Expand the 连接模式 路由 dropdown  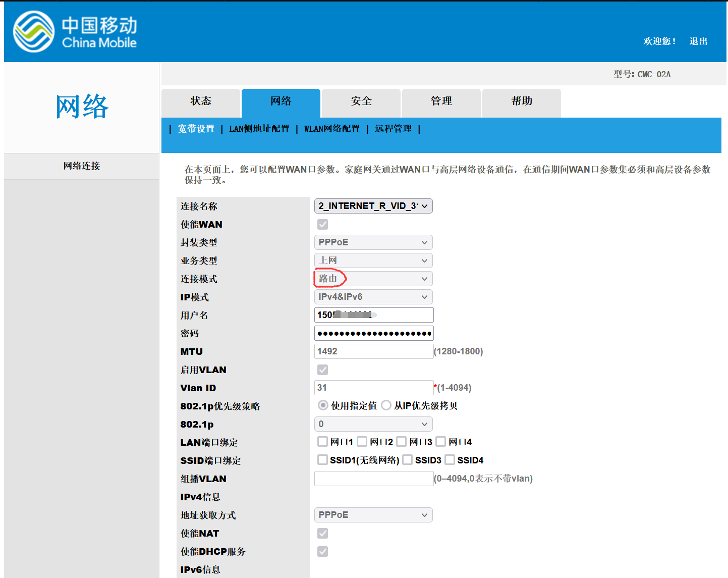point(373,279)
